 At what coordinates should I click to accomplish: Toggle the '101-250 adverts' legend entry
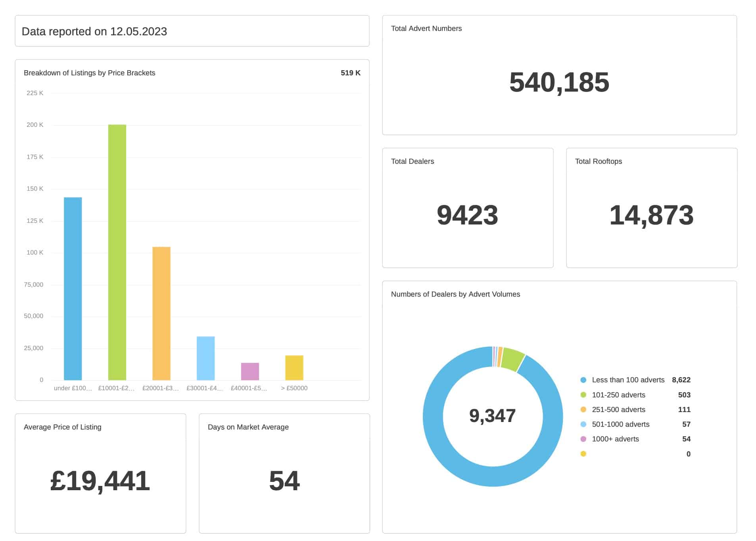(618, 395)
